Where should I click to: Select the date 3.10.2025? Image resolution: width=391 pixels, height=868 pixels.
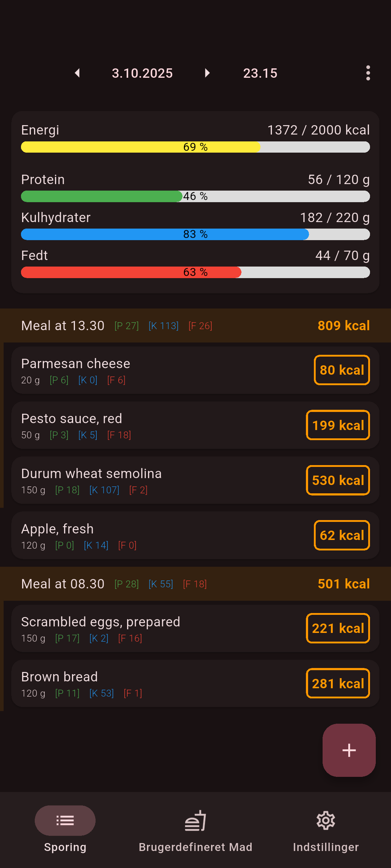coord(142,73)
